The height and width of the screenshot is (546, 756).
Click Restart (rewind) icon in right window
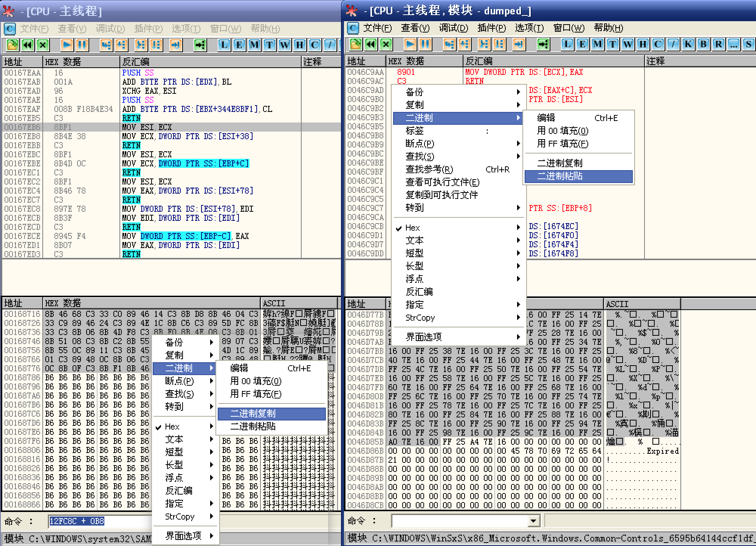[371, 44]
